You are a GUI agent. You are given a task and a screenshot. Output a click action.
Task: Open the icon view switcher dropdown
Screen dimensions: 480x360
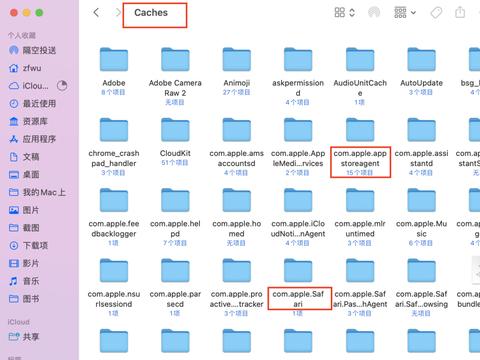pos(344,13)
